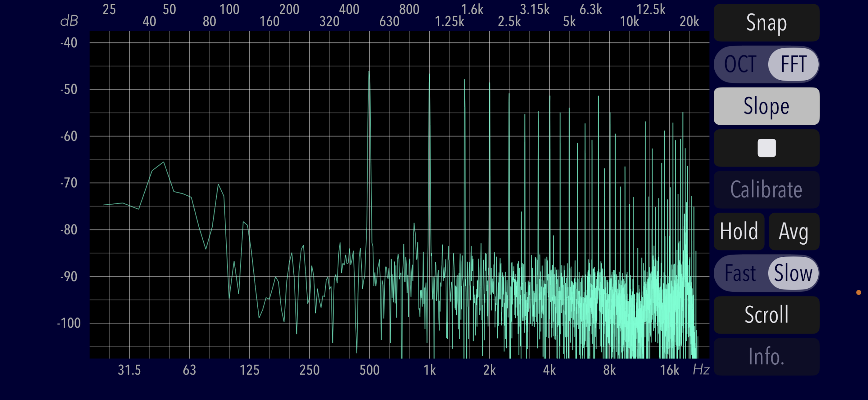The width and height of the screenshot is (868, 400).
Task: Enable Avg averaging
Action: coord(793,231)
